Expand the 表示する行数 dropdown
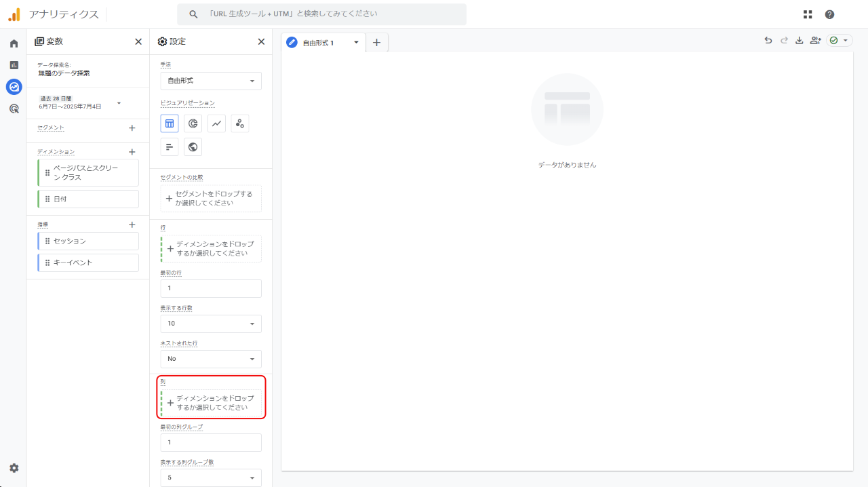Viewport: 868px width, 487px height. coord(211,324)
